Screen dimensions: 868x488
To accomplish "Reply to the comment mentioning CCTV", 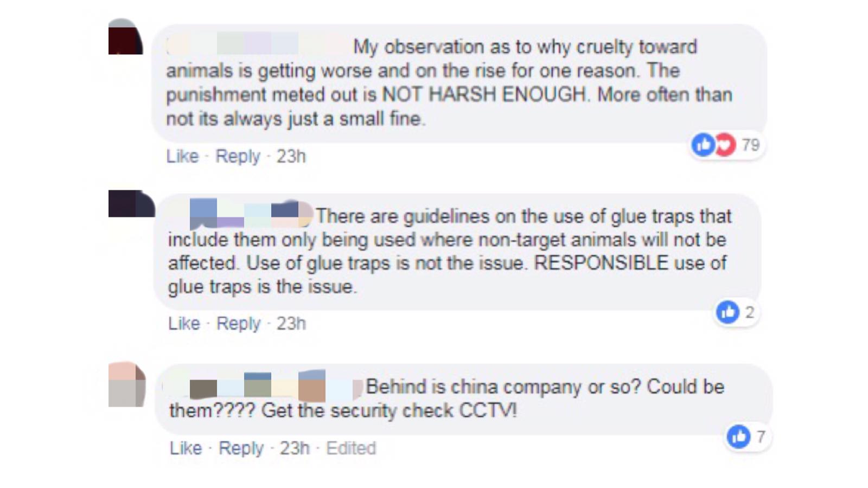I will [242, 448].
